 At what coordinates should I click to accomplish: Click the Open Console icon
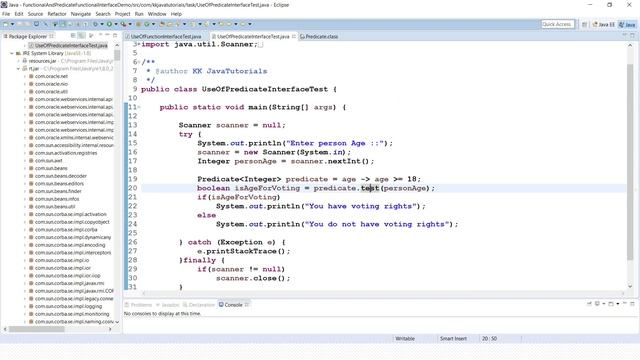coord(611,304)
